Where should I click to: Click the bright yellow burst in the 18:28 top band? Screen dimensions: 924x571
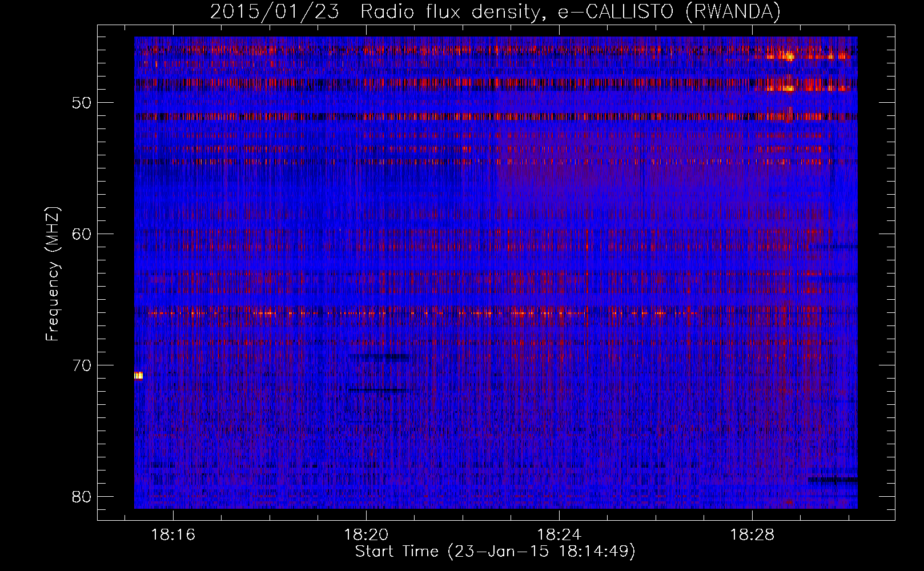pyautogui.click(x=789, y=56)
